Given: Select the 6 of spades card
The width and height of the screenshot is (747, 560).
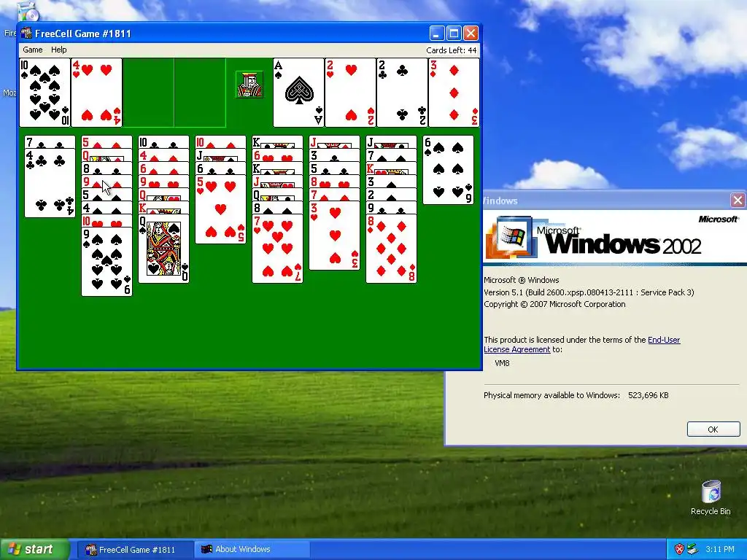Looking at the screenshot, I should [x=449, y=170].
